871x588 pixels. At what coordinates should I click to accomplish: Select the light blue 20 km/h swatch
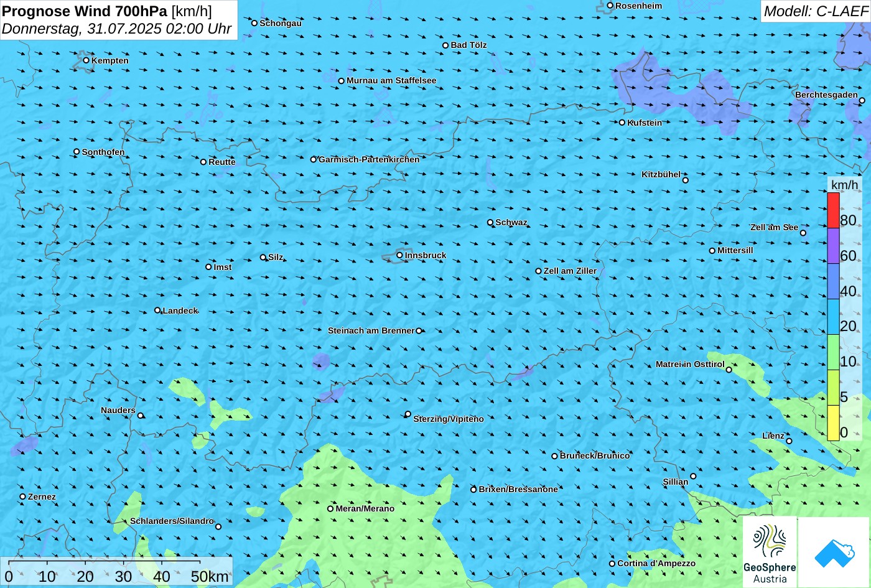point(833,317)
